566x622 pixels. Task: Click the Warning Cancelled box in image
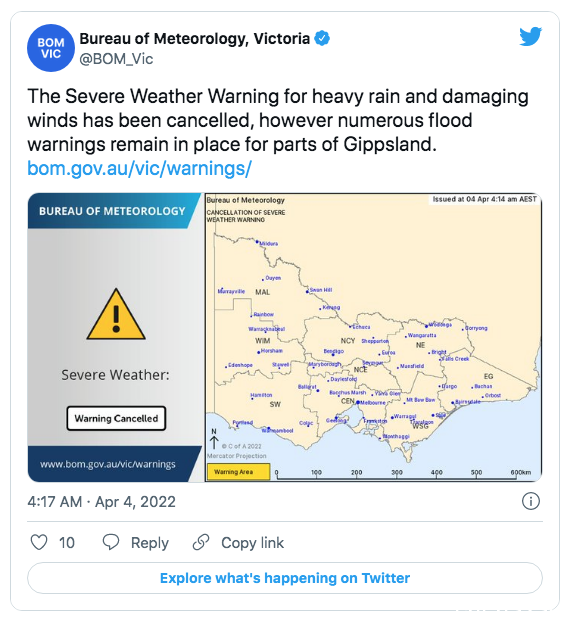tap(116, 418)
